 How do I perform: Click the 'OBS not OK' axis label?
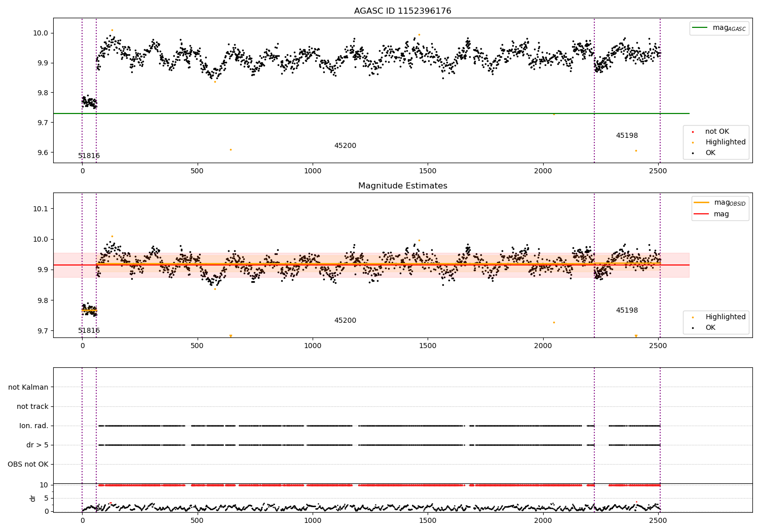point(28,465)
